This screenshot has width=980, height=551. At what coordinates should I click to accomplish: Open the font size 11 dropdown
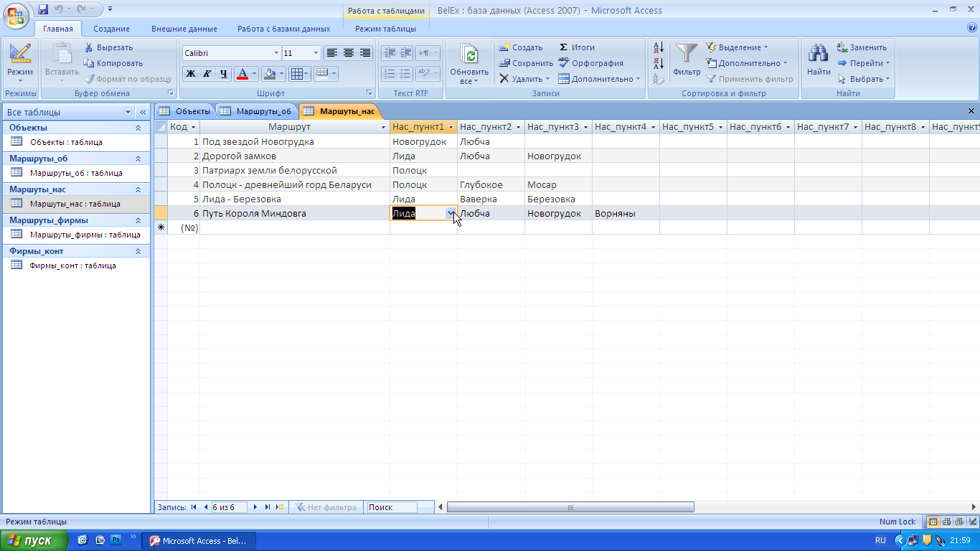click(x=316, y=53)
